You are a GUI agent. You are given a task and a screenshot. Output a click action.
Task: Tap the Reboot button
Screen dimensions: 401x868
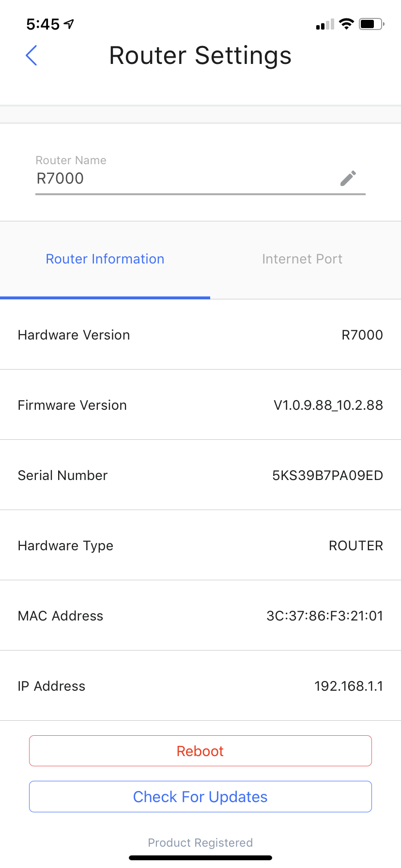200,750
